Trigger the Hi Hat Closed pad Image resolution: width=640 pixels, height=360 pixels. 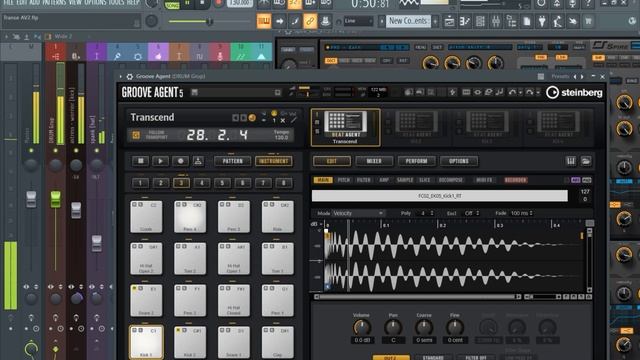[x=233, y=300]
